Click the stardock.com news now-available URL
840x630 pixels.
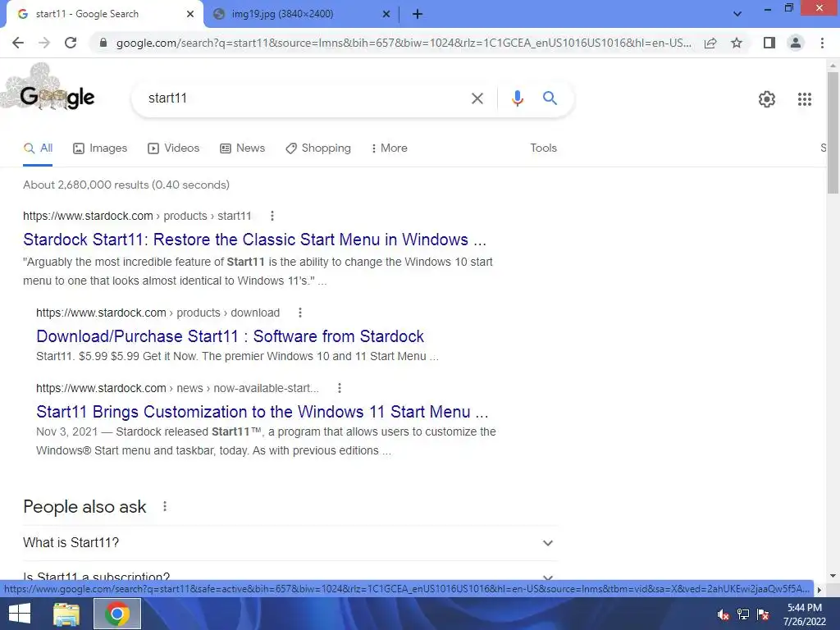(x=177, y=388)
